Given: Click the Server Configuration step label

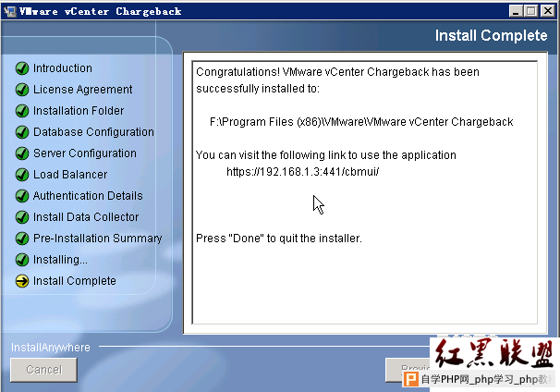Looking at the screenshot, I should (85, 153).
